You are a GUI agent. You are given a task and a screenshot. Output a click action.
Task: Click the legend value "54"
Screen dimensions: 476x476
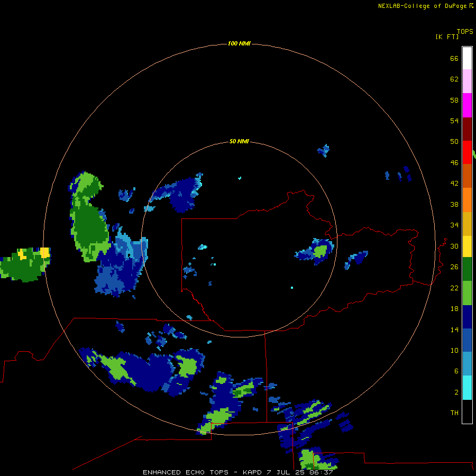[x=454, y=121]
